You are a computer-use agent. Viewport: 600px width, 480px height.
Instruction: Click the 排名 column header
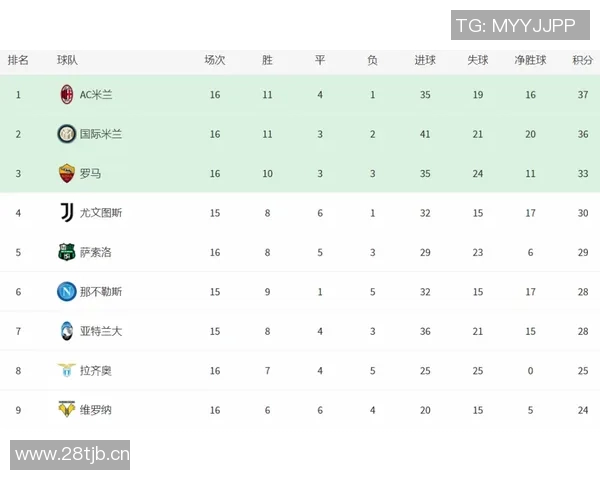[18, 60]
